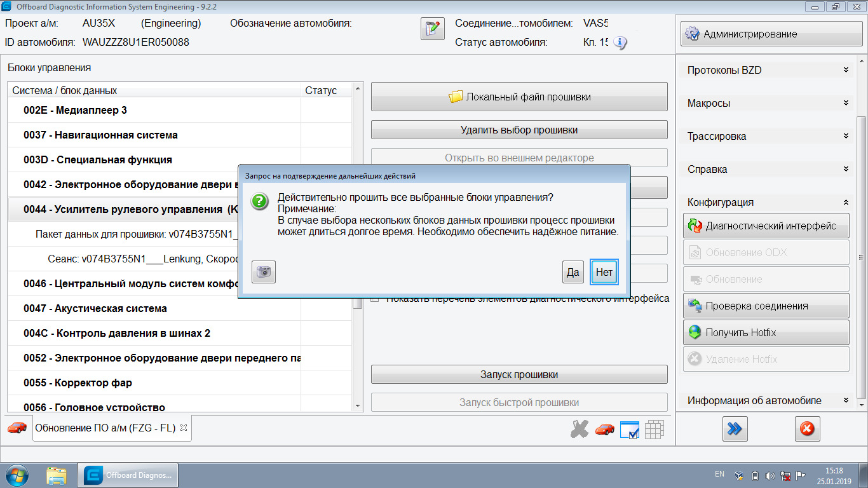
Task: Click the Получить Hotfix button
Action: 766,332
